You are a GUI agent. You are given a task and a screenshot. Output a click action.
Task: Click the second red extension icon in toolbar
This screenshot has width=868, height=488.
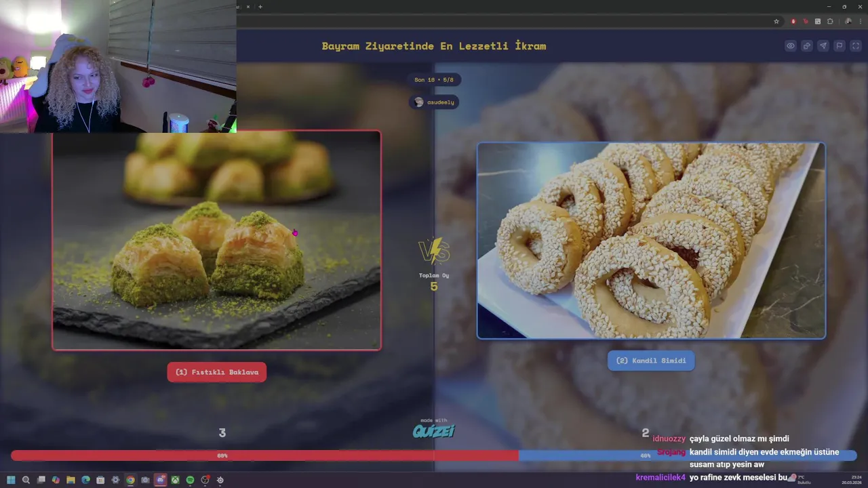pos(806,22)
